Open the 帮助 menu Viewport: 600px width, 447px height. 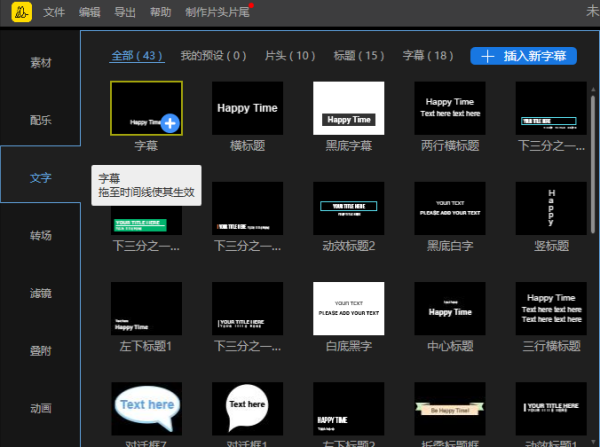click(x=161, y=12)
